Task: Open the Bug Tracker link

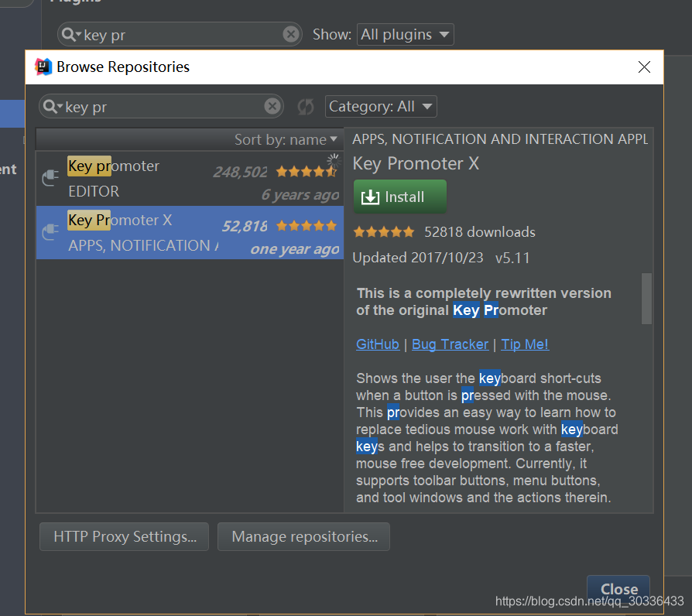Action: (450, 344)
